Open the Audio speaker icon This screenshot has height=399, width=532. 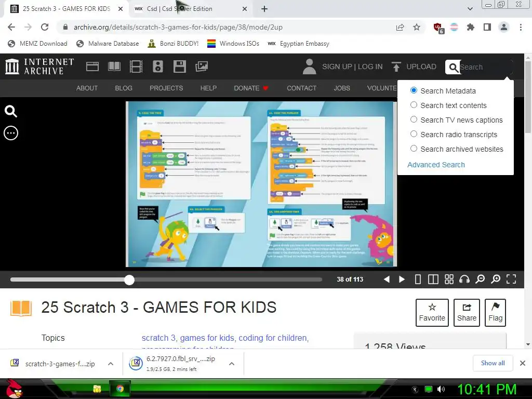click(x=158, y=66)
